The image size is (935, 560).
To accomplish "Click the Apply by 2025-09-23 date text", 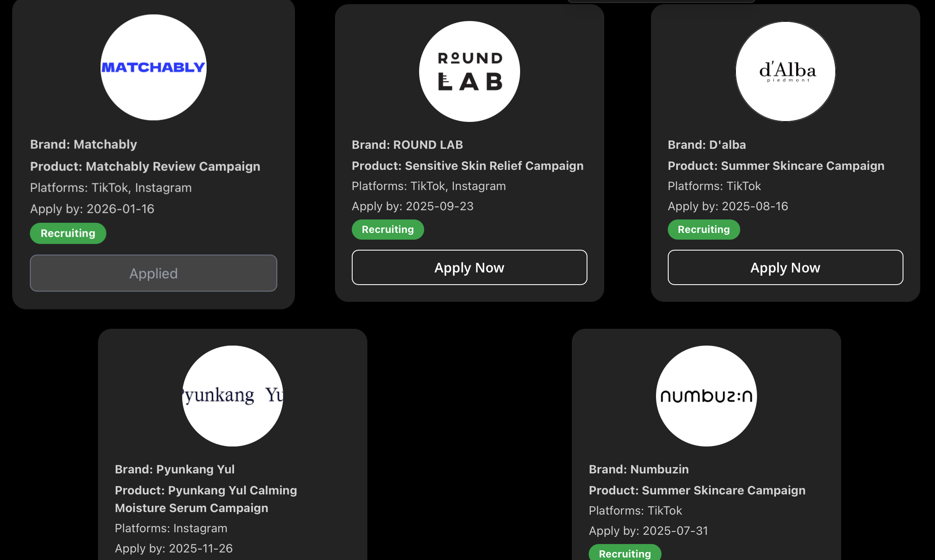I will (x=413, y=206).
